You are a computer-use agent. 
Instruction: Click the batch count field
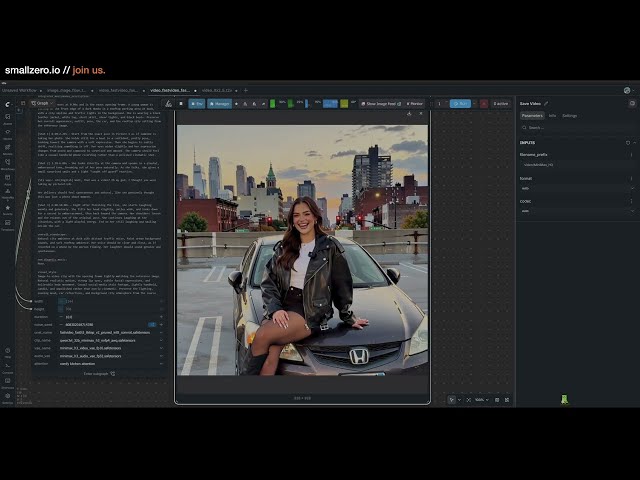(x=442, y=104)
